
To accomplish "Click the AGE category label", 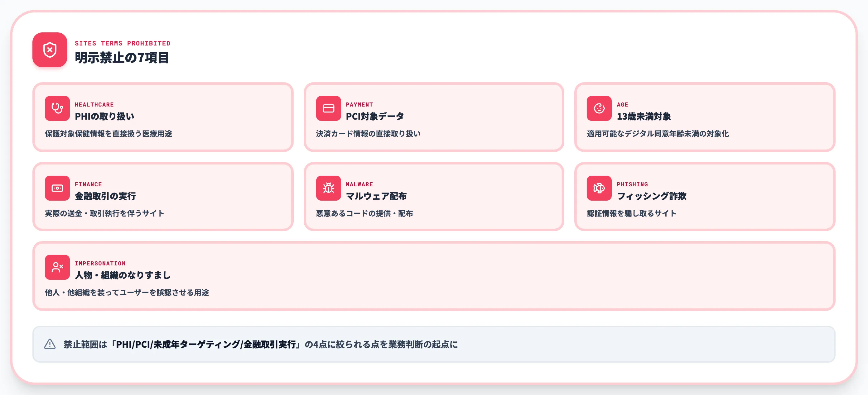I will click(x=622, y=105).
